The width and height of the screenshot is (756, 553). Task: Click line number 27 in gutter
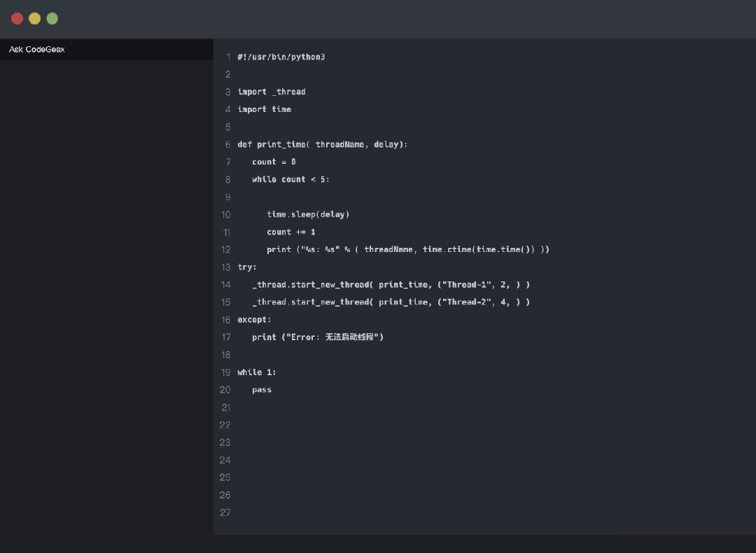(x=225, y=512)
